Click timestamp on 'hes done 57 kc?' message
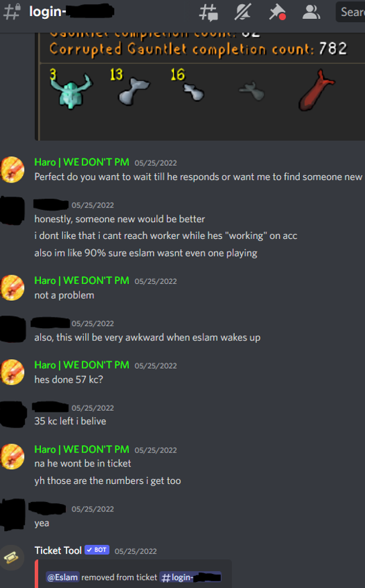 (156, 366)
